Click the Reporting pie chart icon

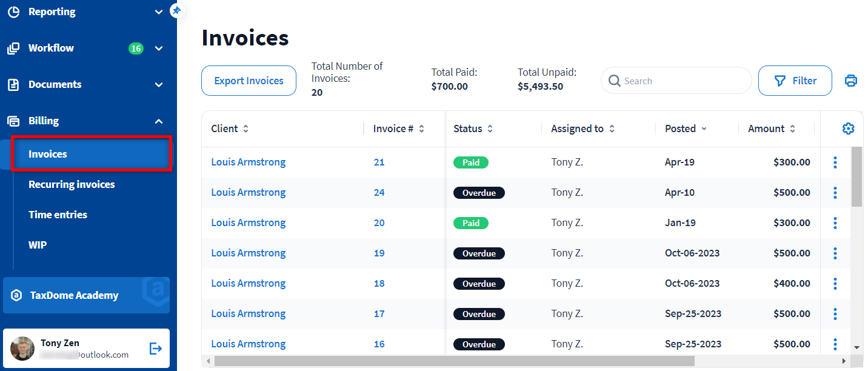[x=13, y=12]
